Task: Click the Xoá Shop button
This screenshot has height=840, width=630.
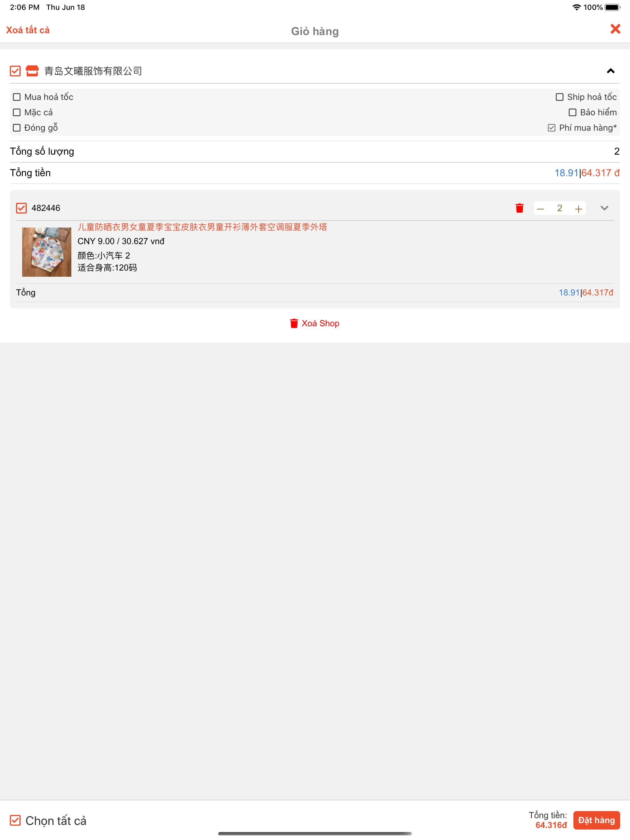Action: [x=315, y=323]
